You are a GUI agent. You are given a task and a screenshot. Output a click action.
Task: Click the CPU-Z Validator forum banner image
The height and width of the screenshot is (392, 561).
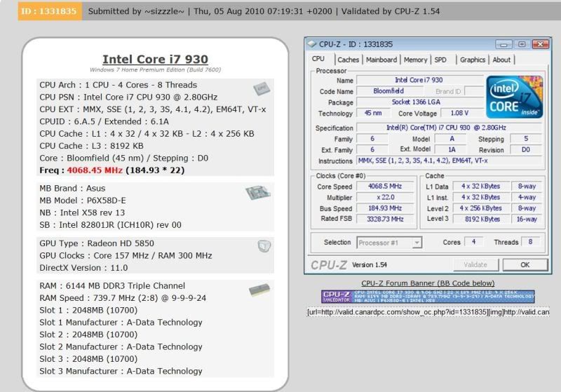pyautogui.click(x=428, y=297)
